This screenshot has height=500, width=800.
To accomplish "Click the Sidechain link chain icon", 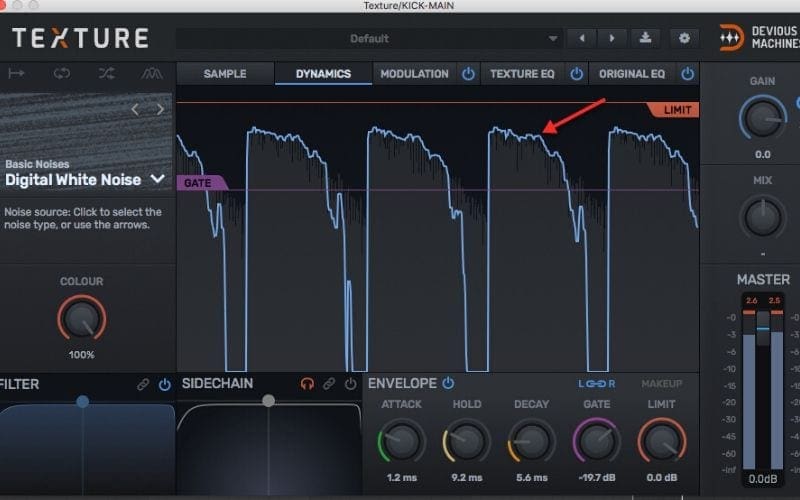I will click(x=329, y=384).
